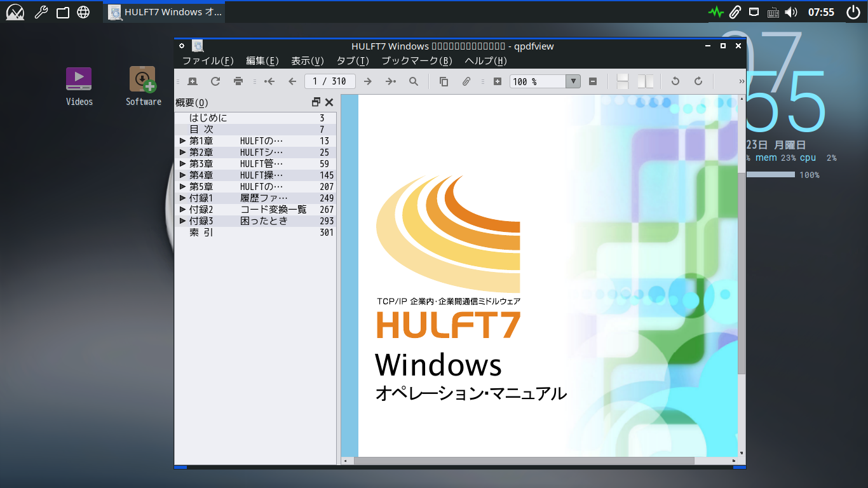
Task: Open the ファイル menu
Action: pyautogui.click(x=208, y=61)
